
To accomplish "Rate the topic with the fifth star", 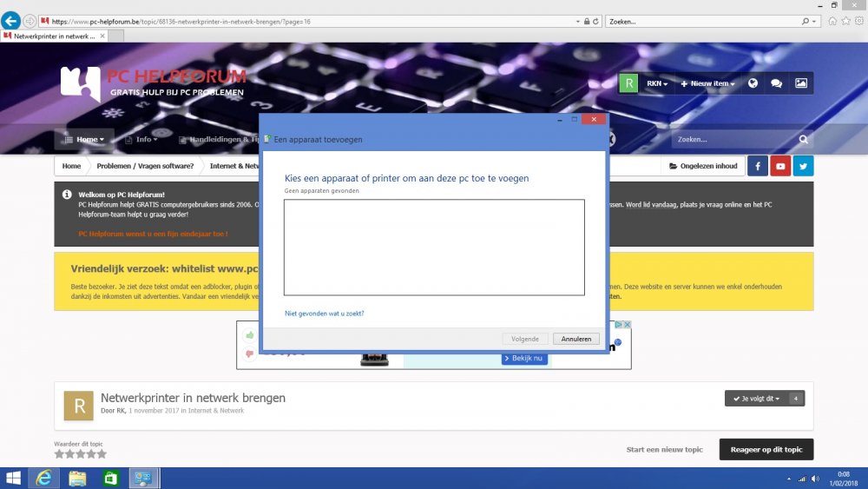I will (x=102, y=454).
